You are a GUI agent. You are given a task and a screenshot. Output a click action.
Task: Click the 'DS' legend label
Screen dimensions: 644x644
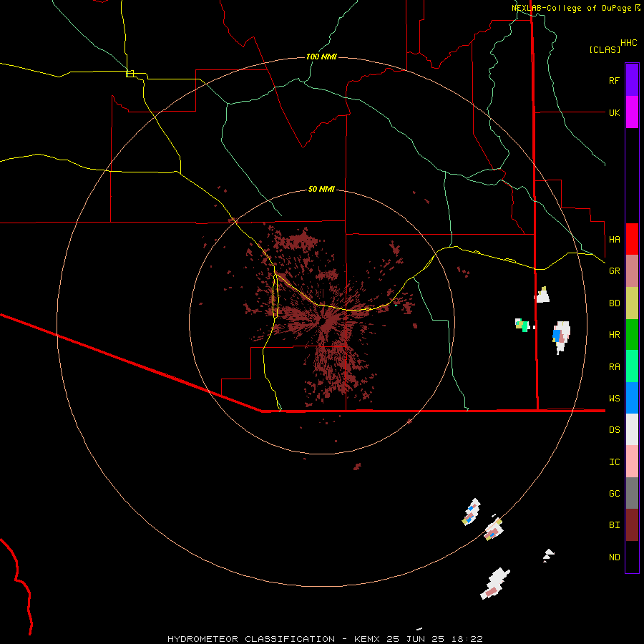[614, 430]
